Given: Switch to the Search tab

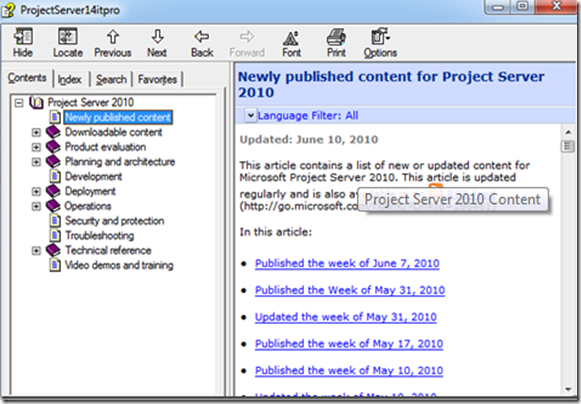Looking at the screenshot, I should tap(111, 79).
